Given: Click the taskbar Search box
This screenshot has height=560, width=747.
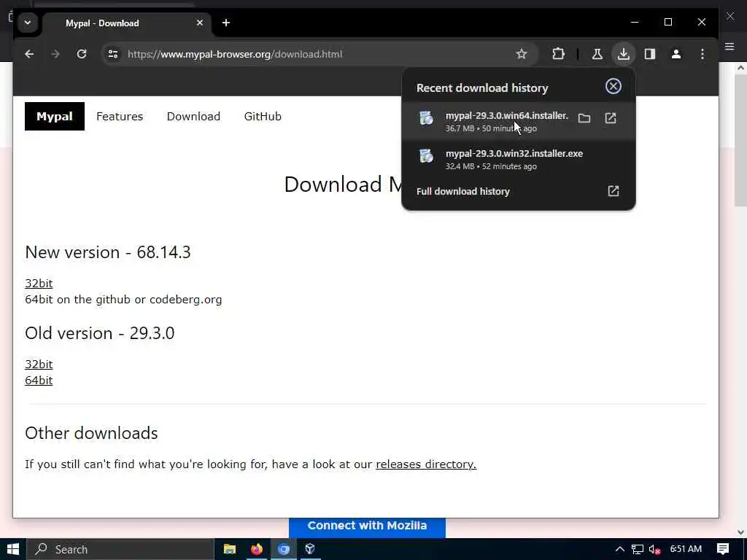Looking at the screenshot, I should 120,549.
